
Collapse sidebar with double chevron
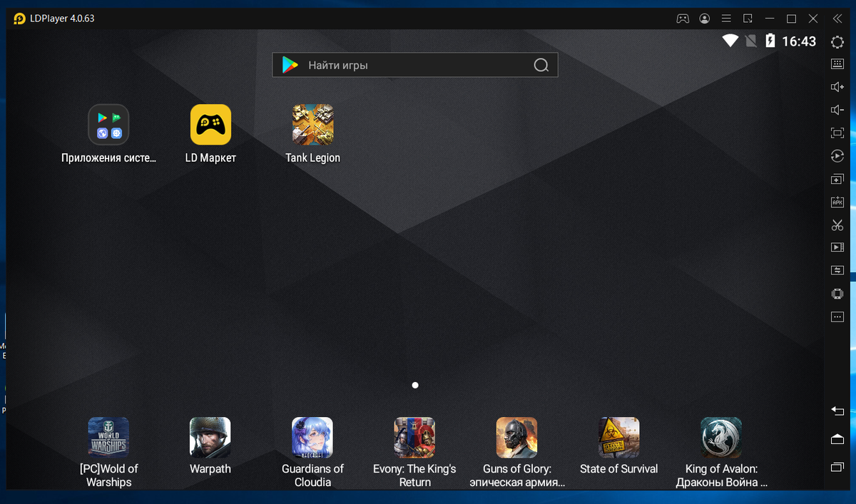837,19
